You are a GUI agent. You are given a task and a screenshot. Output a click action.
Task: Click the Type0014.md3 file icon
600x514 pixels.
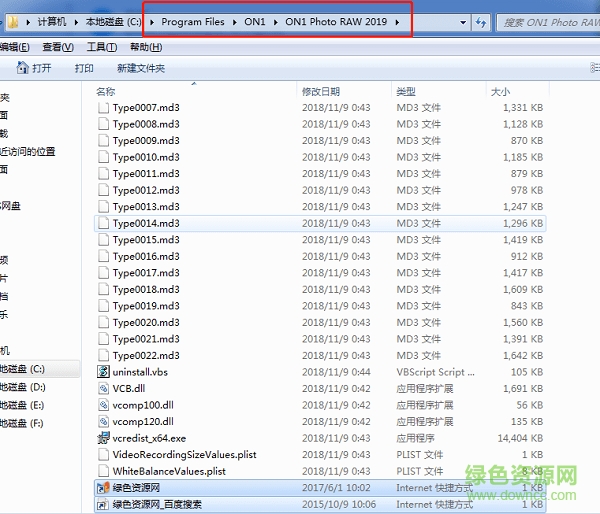[103, 223]
